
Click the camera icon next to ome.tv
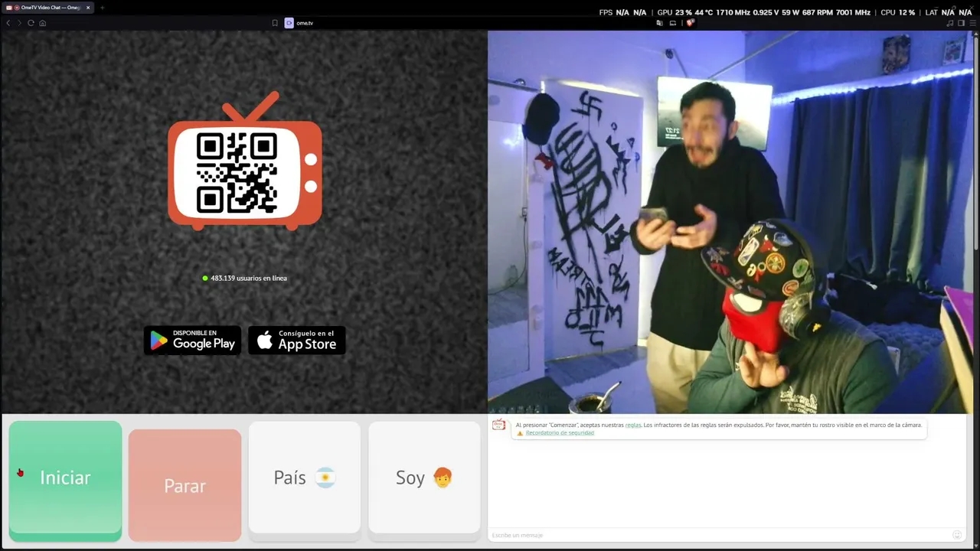[x=289, y=23]
